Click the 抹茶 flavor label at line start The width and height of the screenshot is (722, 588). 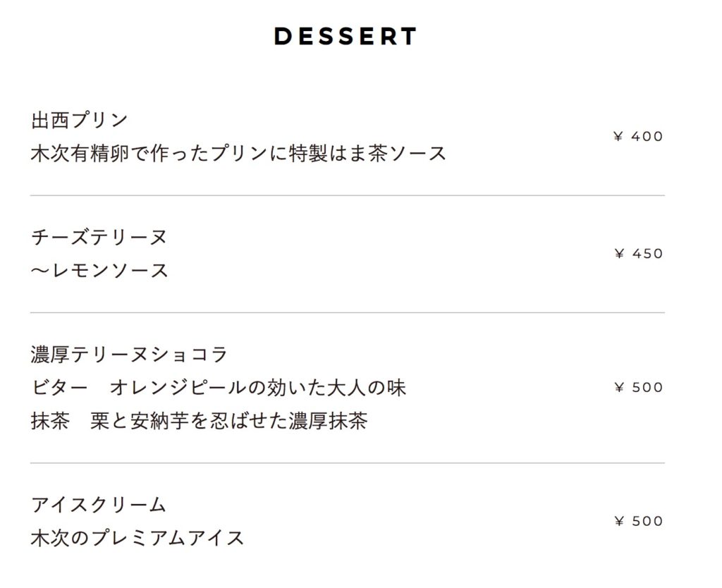tap(49, 422)
